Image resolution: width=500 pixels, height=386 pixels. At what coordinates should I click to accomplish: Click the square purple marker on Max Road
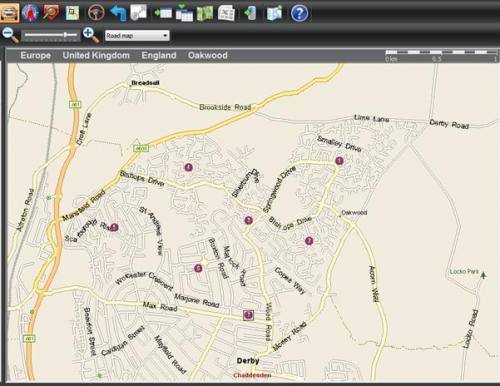(248, 315)
